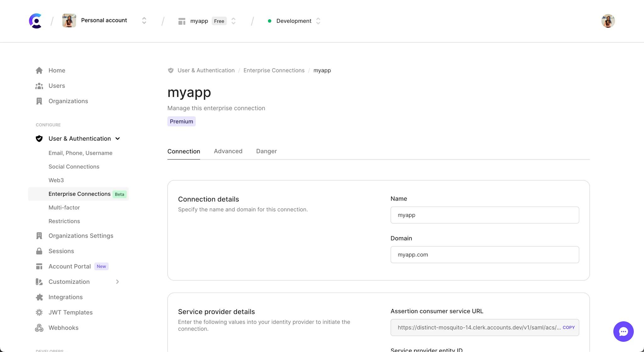Click the Integrations puzzle piece icon
This screenshot has height=352, width=644.
click(x=39, y=297)
